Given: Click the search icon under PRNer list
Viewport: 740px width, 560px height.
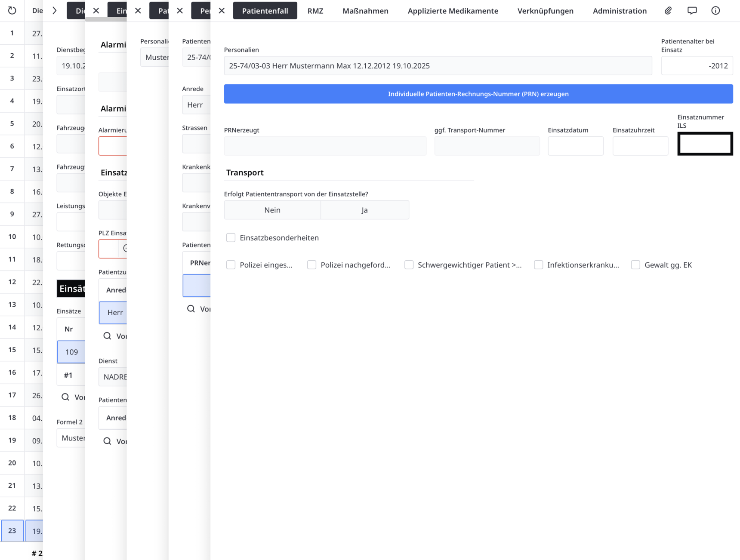Looking at the screenshot, I should click(x=191, y=309).
